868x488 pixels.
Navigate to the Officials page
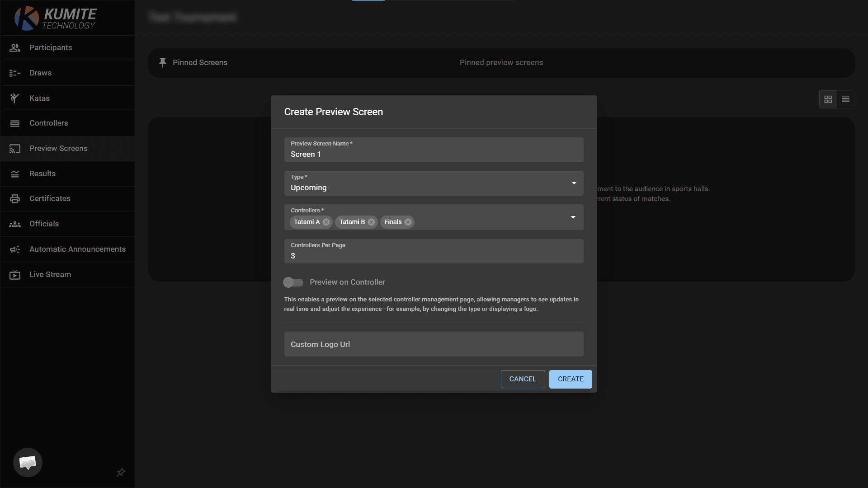point(44,224)
